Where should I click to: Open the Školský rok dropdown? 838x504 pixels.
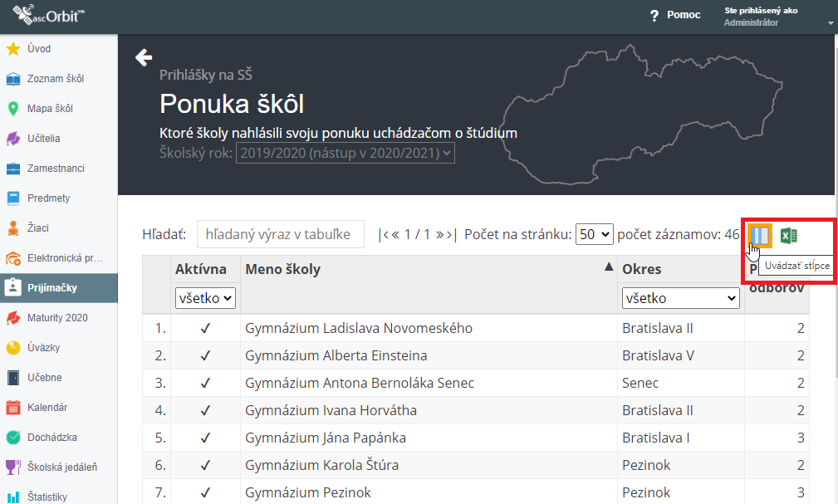coord(345,153)
